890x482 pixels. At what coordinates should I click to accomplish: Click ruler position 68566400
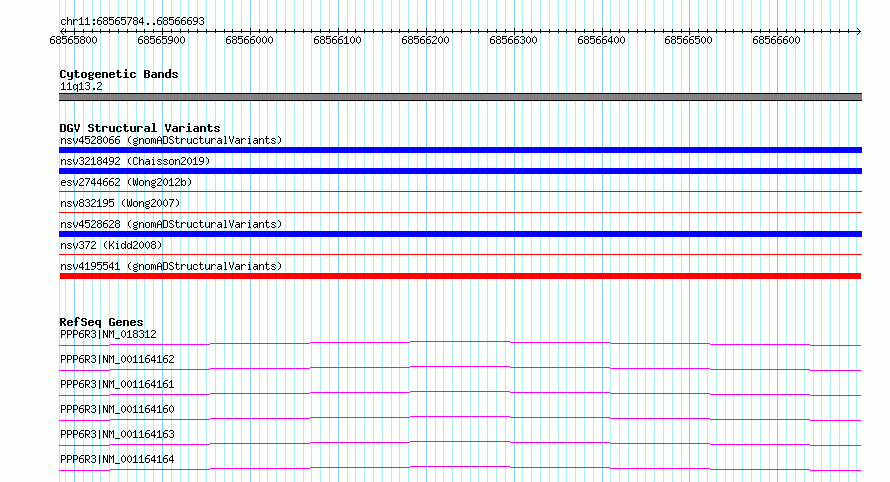click(x=601, y=40)
